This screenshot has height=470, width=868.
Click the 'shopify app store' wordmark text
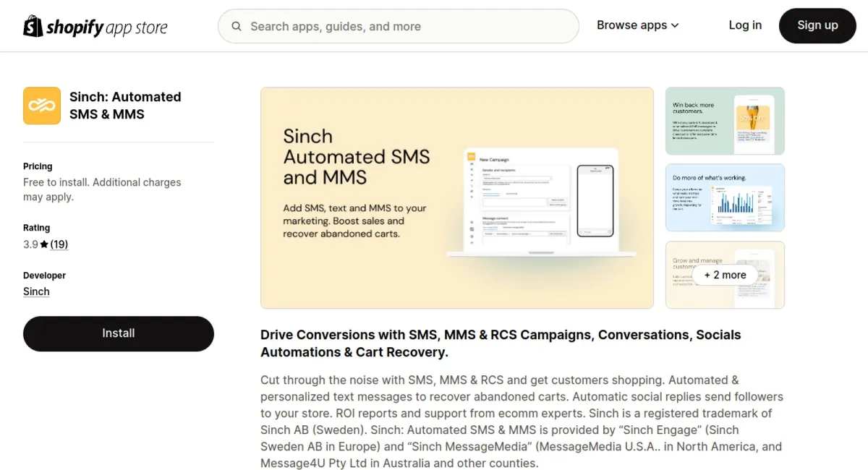[x=106, y=26]
